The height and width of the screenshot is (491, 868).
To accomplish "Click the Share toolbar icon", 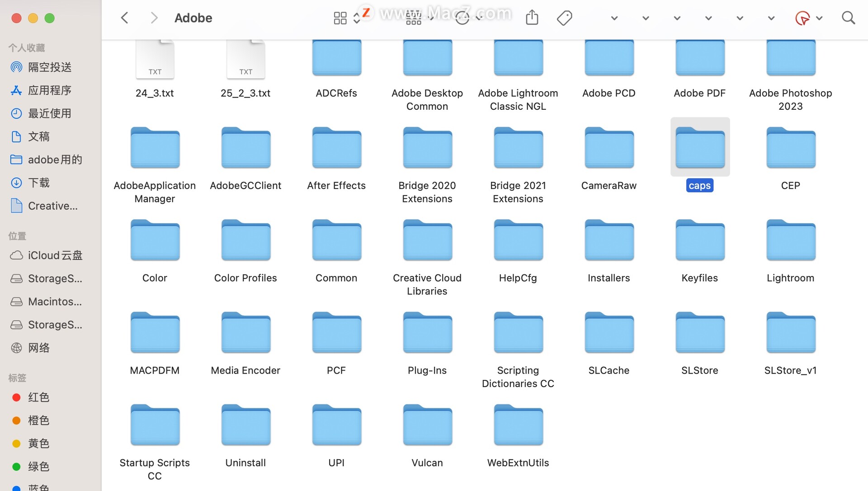I will (532, 18).
